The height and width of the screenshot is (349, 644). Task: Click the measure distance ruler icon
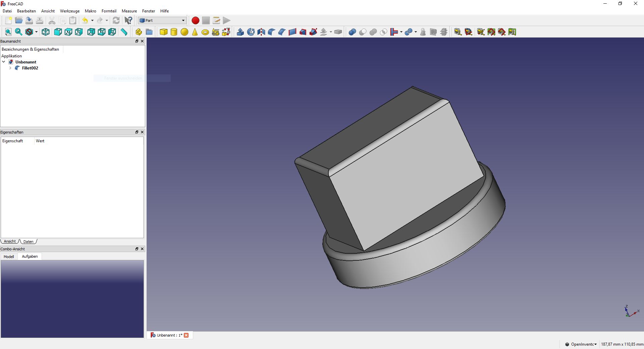tap(124, 32)
